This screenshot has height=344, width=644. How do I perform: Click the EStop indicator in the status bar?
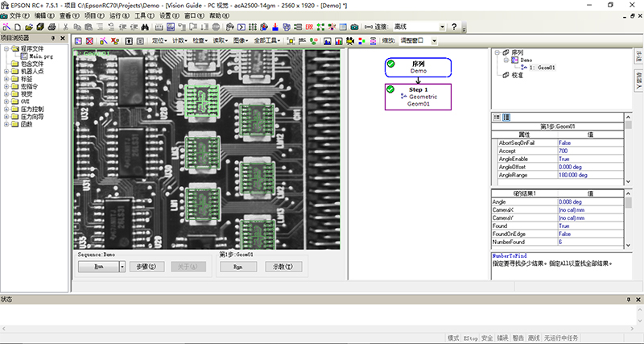coord(470,338)
